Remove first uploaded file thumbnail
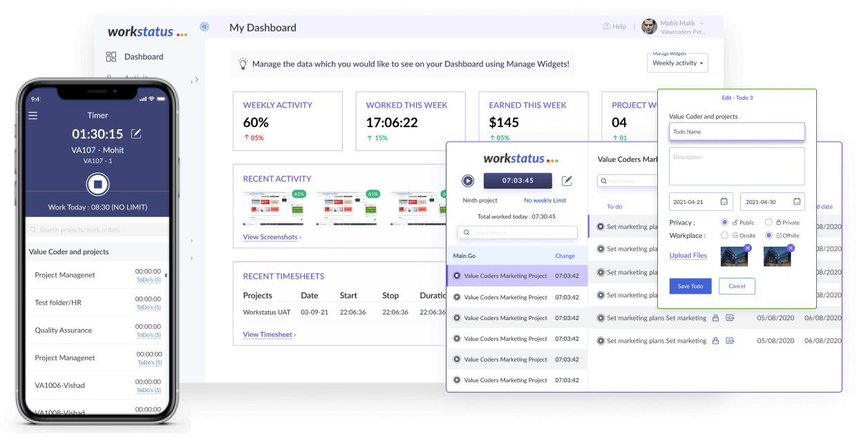This screenshot has height=439, width=868. coord(748,247)
